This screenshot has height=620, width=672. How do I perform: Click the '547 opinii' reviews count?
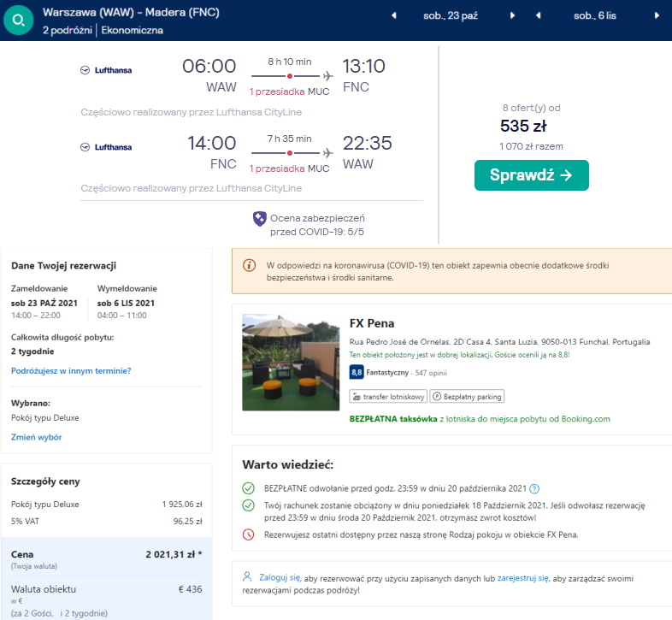click(x=431, y=373)
